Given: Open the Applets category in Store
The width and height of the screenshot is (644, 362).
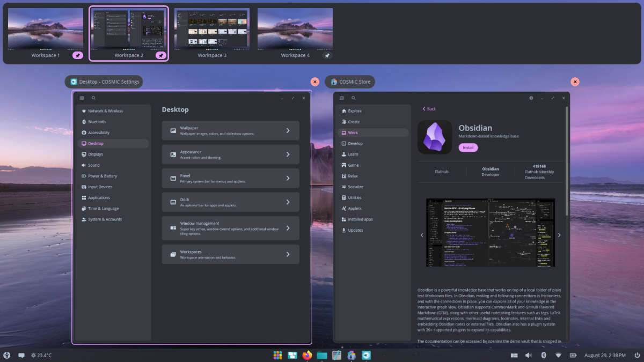Looking at the screenshot, I should (373, 208).
